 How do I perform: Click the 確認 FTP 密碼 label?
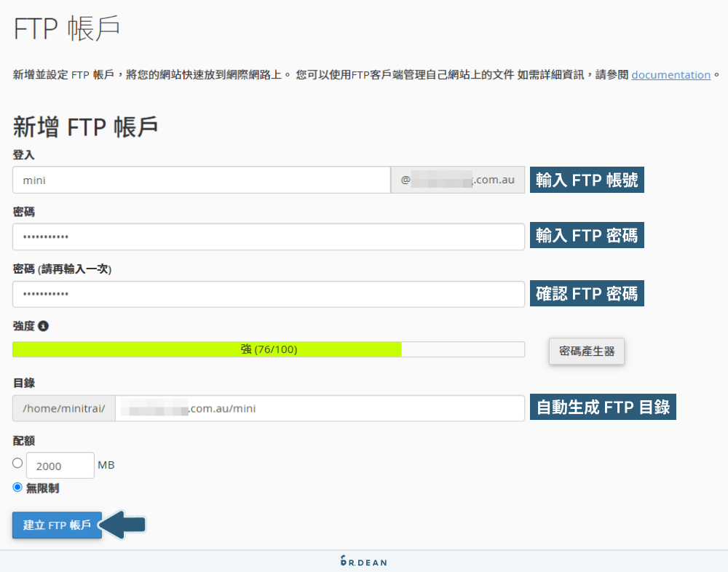586,293
